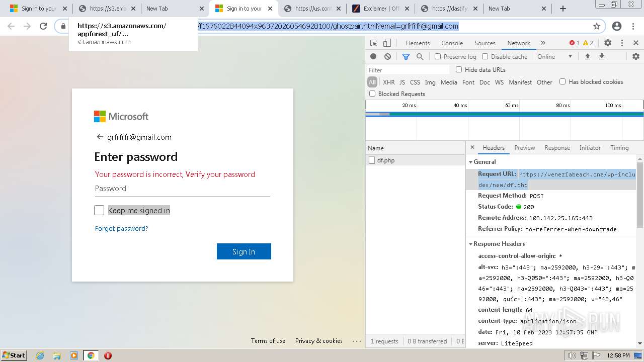This screenshot has height=362, width=644.
Task: Click the network Filter text box
Action: [x=408, y=70]
